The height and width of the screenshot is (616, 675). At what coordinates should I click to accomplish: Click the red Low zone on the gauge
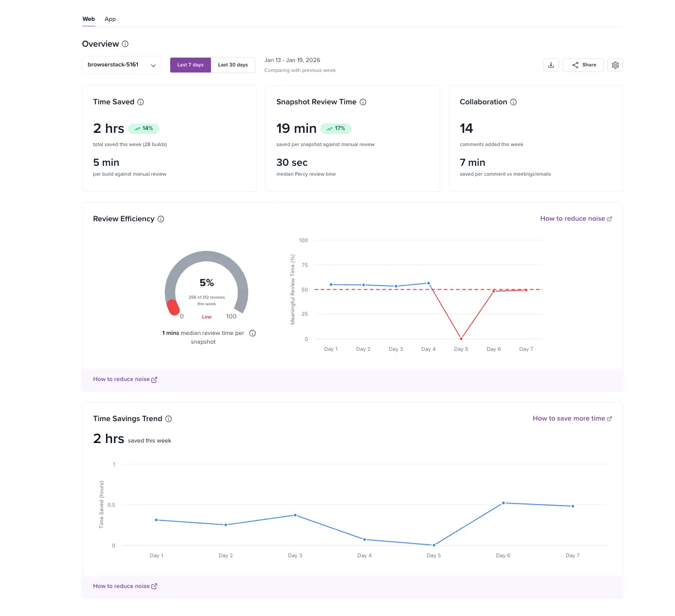[174, 308]
